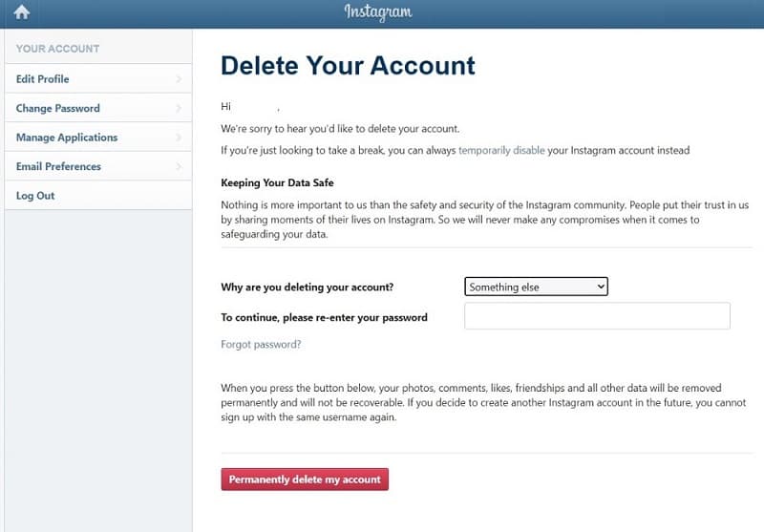Click the re-enter password field

tap(597, 316)
